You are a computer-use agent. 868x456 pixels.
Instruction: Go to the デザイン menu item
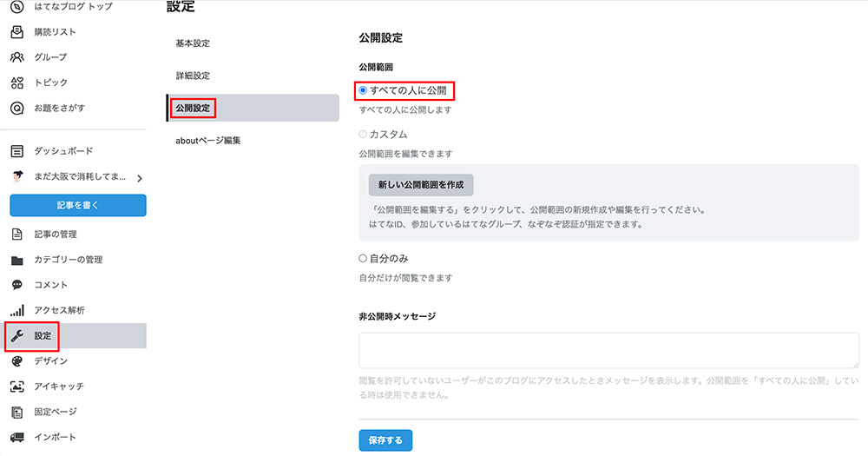tap(51, 360)
